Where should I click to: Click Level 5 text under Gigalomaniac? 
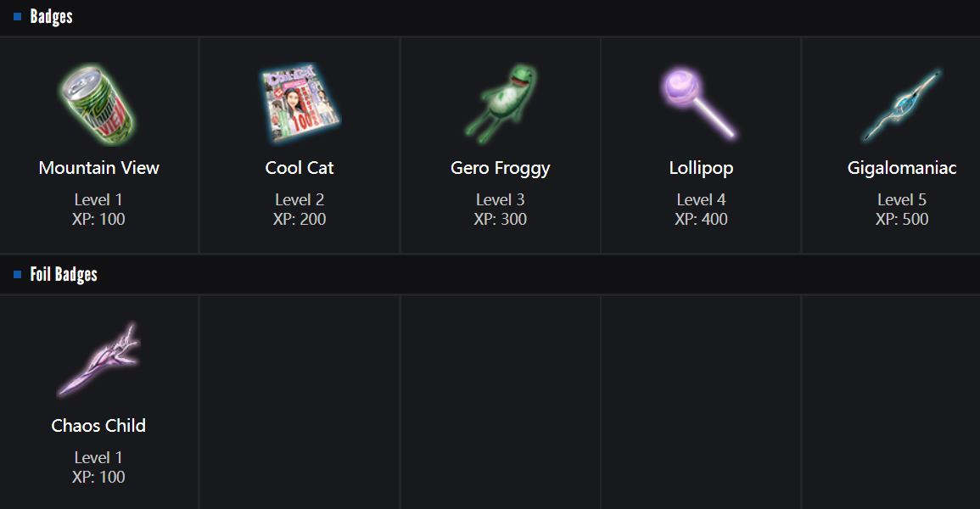(x=902, y=200)
